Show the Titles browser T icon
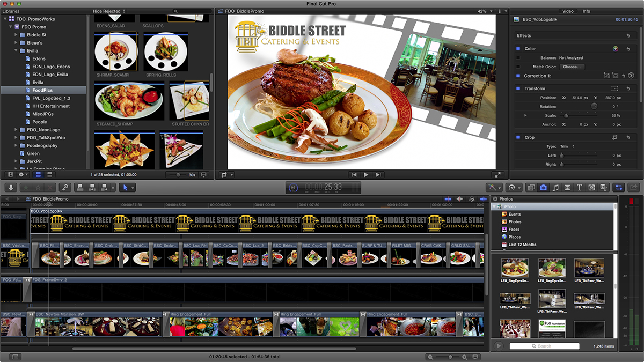 click(x=580, y=187)
